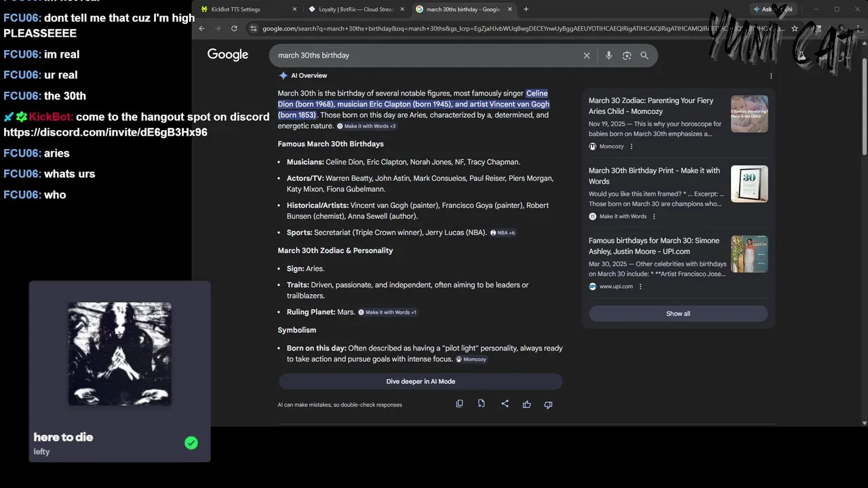Click the green checkmark on the song widget
868x488 pixels.
pos(191,443)
